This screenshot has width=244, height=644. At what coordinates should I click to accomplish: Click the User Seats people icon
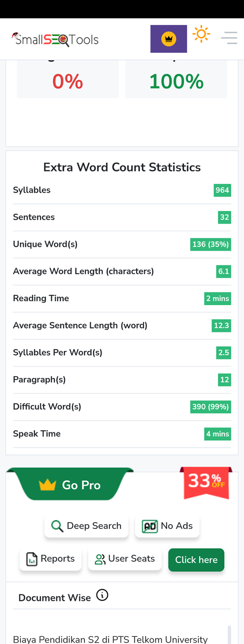click(100, 559)
